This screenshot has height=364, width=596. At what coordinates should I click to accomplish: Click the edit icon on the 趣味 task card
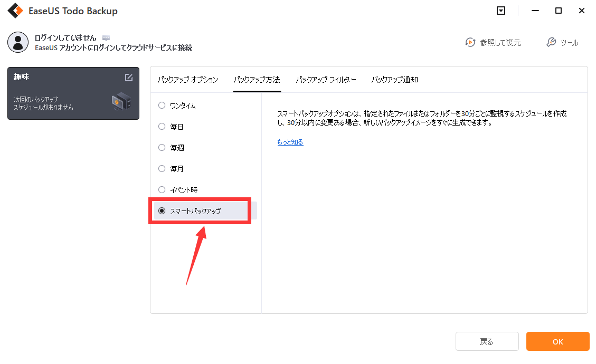(129, 78)
